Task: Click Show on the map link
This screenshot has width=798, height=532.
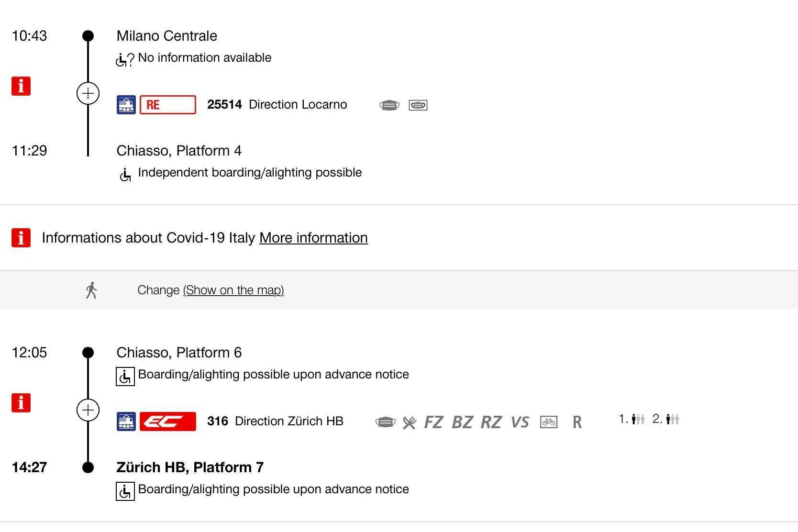Action: 233,290
